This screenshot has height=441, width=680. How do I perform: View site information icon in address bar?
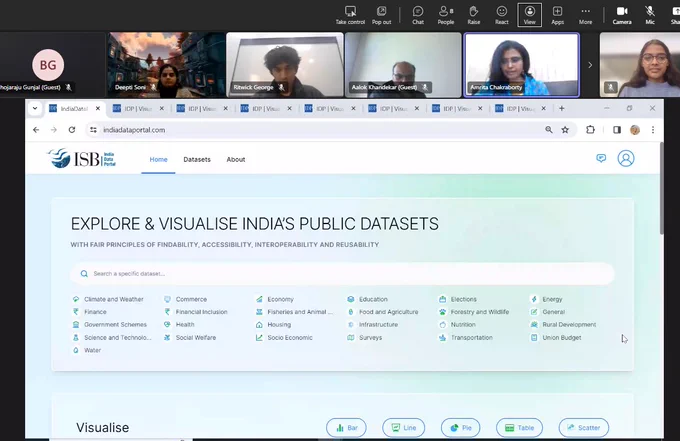[x=93, y=130]
